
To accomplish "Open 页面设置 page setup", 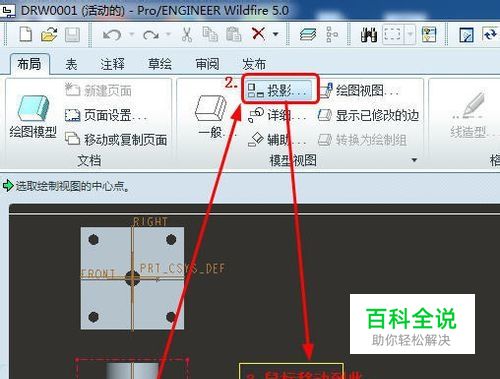I will 106,115.
